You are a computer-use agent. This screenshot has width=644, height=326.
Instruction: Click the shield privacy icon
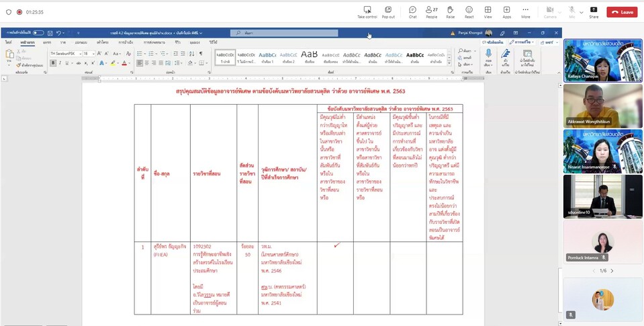pos(9,12)
